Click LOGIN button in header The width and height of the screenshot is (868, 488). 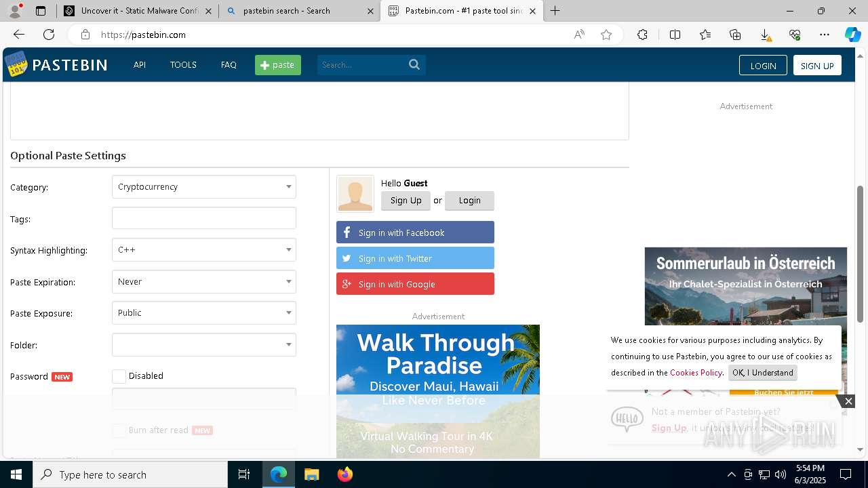(763, 65)
